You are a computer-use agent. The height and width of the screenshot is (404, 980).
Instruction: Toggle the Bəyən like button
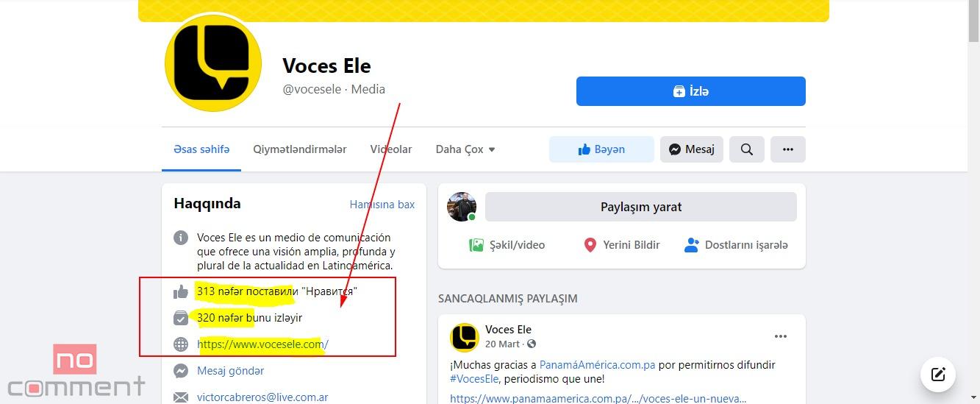click(601, 149)
